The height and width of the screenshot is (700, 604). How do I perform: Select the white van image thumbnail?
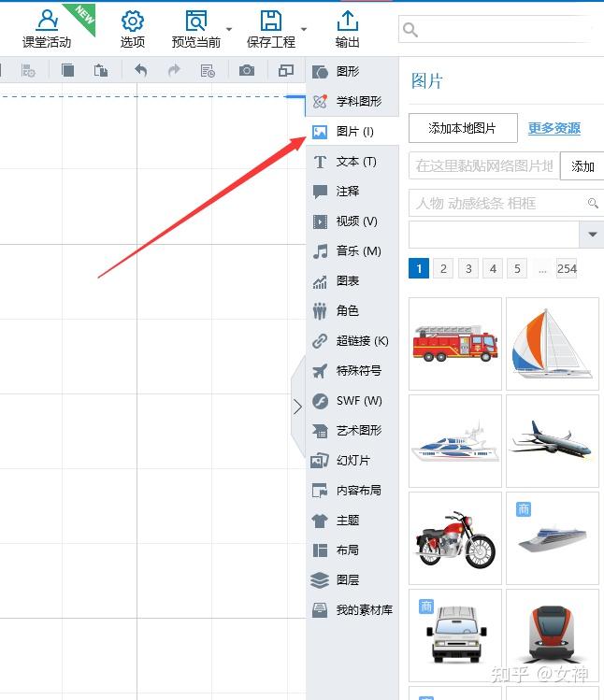pyautogui.click(x=455, y=636)
